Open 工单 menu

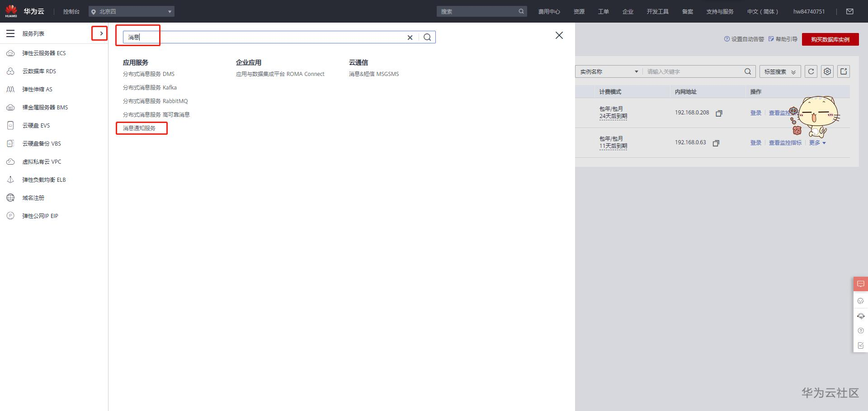(x=604, y=12)
